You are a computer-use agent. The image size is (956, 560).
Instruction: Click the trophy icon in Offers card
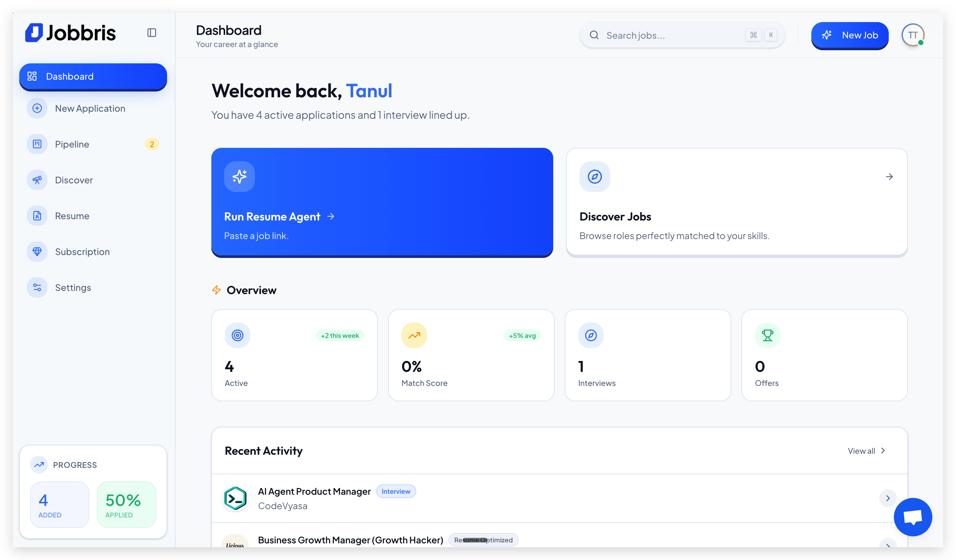(x=767, y=335)
